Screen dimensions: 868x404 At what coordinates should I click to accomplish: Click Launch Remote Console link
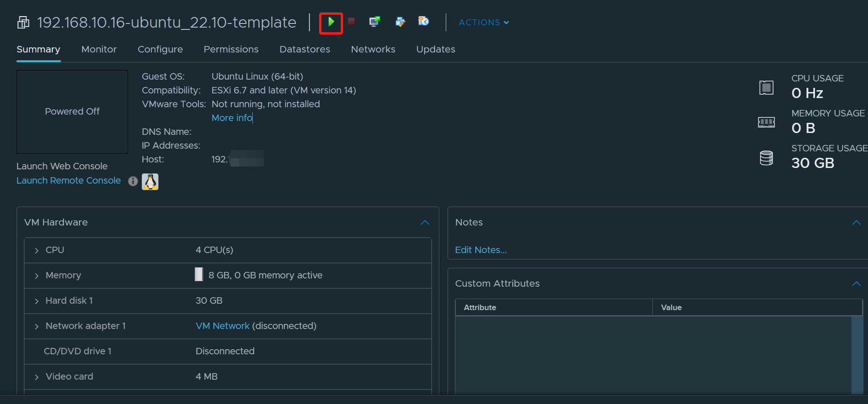tap(69, 180)
